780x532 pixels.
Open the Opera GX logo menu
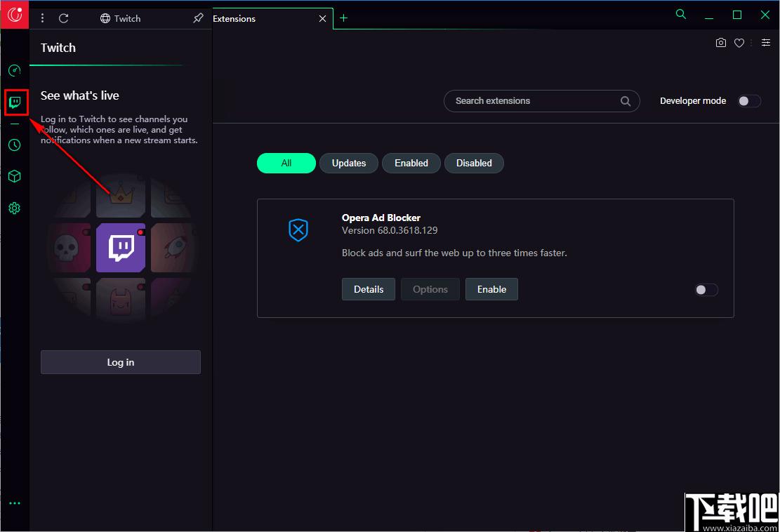point(15,15)
